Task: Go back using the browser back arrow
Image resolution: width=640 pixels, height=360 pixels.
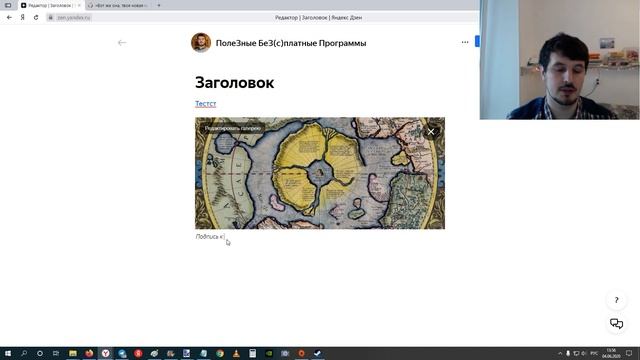Action: 9,18
